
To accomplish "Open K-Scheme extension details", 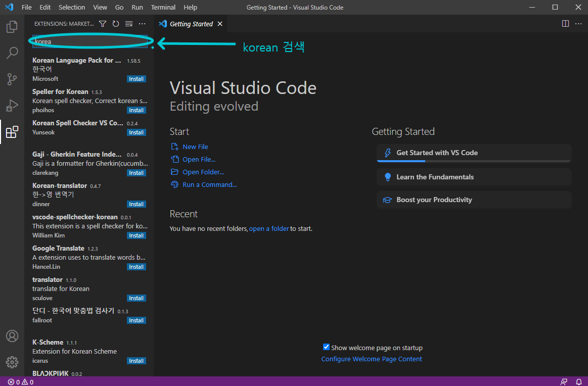I will (x=89, y=352).
